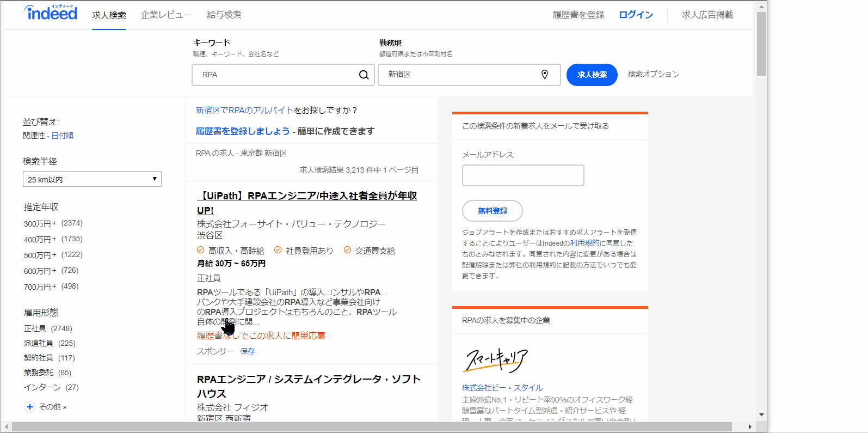The height and width of the screenshot is (433, 868).
Task: Click the Indeed logo
Action: click(x=51, y=13)
